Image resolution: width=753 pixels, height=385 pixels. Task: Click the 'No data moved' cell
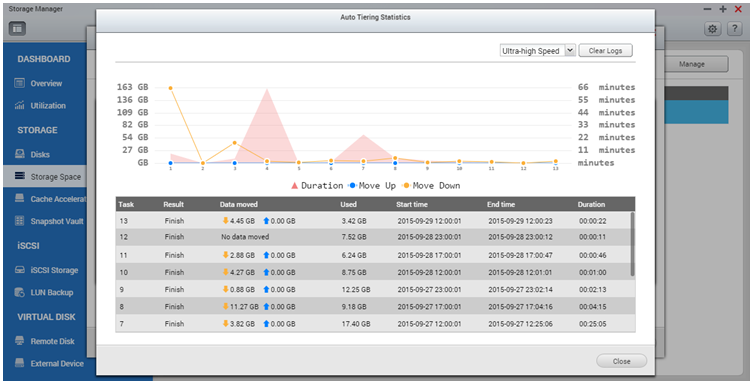click(x=245, y=237)
